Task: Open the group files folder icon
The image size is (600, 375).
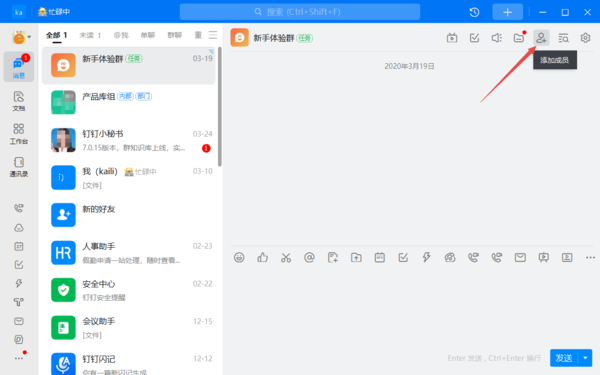Action: (x=519, y=38)
